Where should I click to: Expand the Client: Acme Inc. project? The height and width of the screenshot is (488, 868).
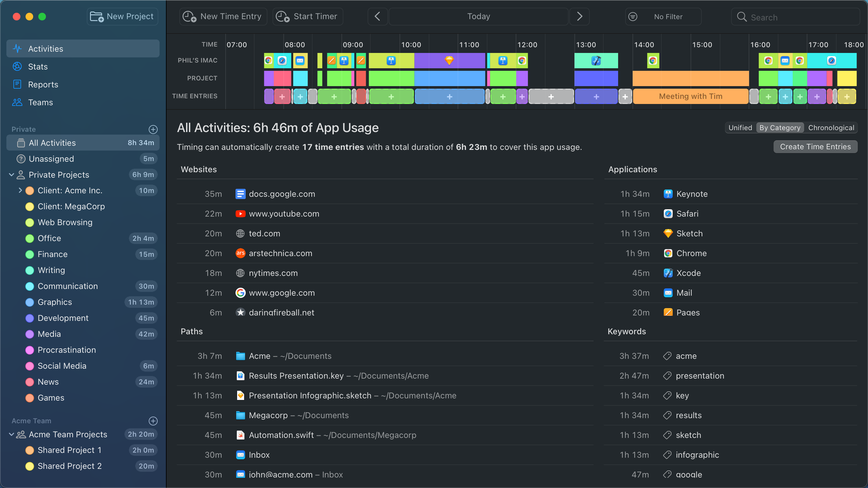[20, 191]
